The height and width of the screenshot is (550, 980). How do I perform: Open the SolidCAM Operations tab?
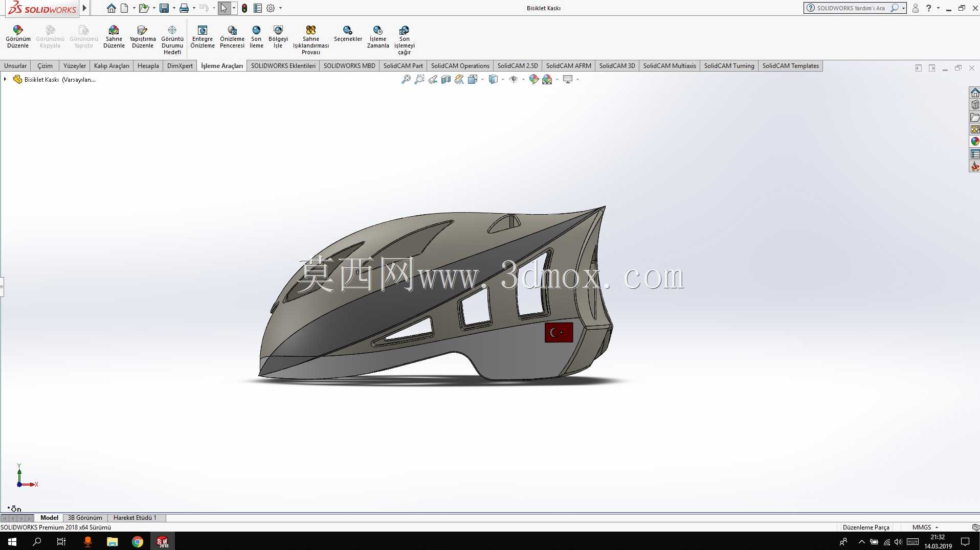point(460,66)
